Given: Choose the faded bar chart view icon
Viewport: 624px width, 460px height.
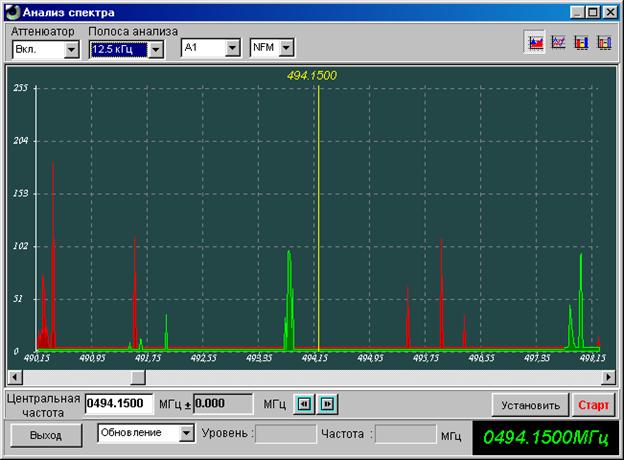Looking at the screenshot, I should (604, 42).
